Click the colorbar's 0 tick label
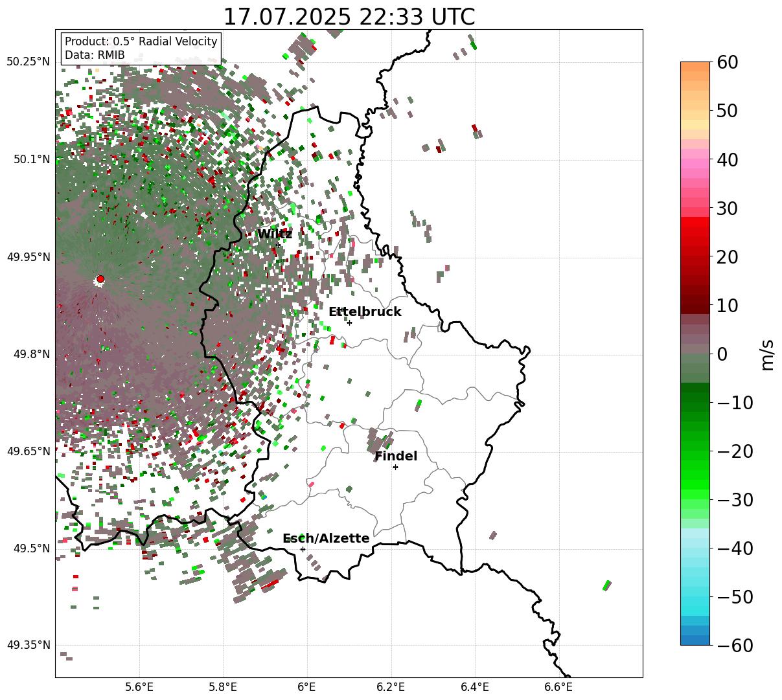Screen dimensions: 782x700 tap(721, 354)
